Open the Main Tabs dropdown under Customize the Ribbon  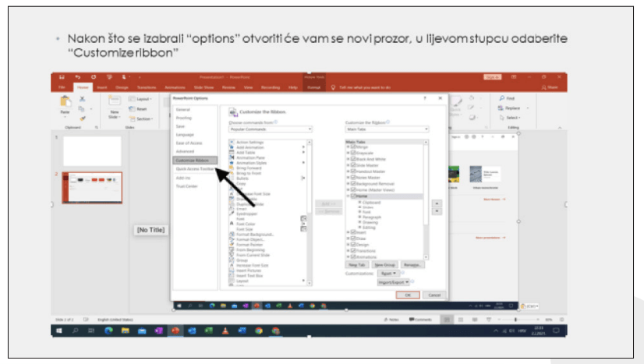click(385, 129)
